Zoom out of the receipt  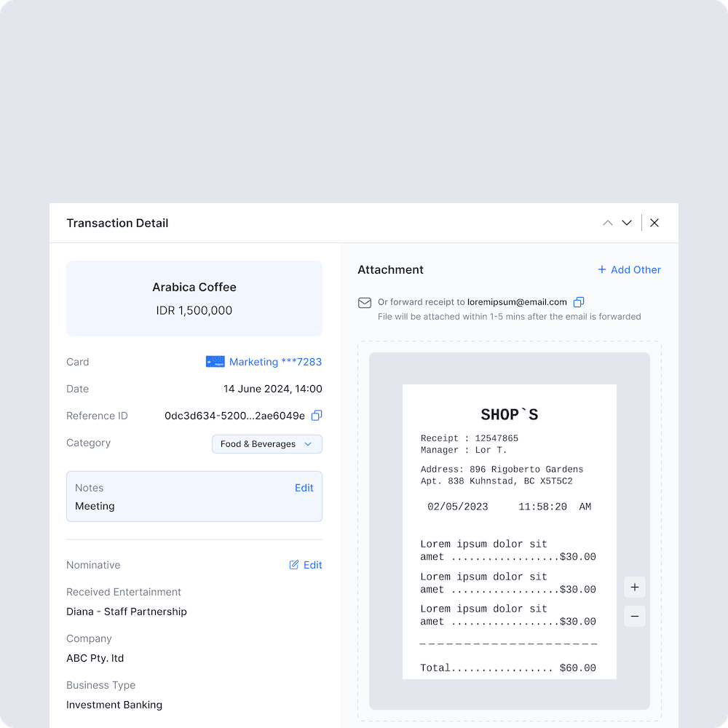pos(634,617)
